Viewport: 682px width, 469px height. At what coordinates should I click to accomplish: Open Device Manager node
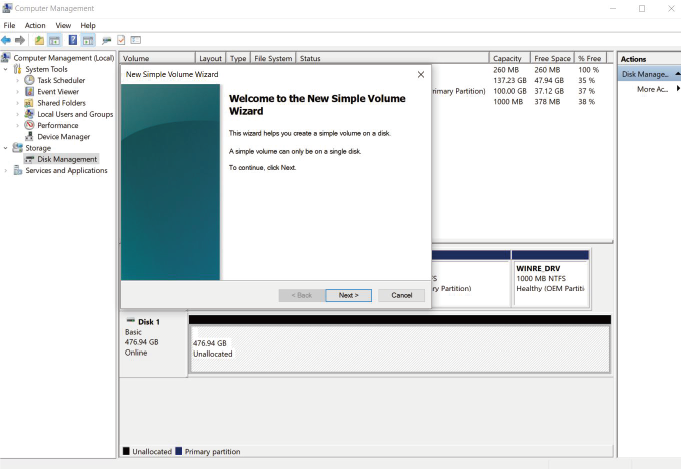pyautogui.click(x=63, y=137)
